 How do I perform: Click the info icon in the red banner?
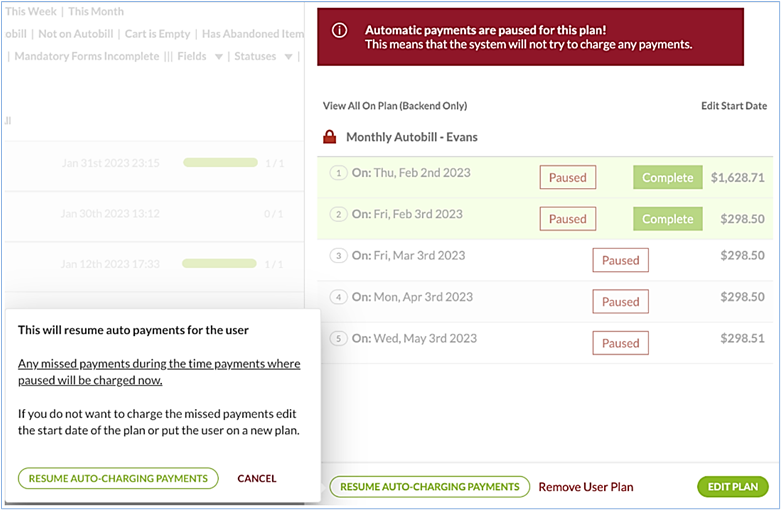click(339, 30)
